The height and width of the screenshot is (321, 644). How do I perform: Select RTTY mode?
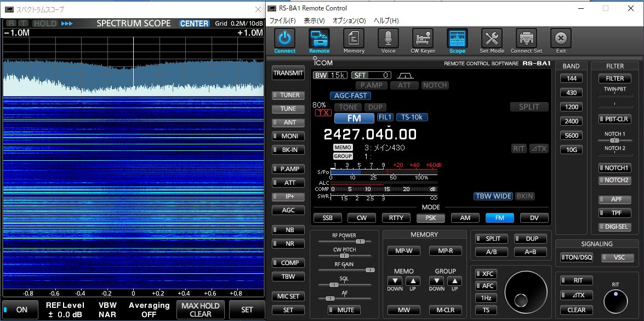coord(396,218)
